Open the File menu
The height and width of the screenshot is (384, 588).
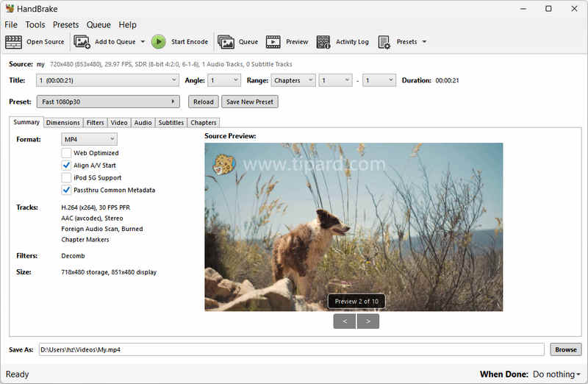[11, 25]
